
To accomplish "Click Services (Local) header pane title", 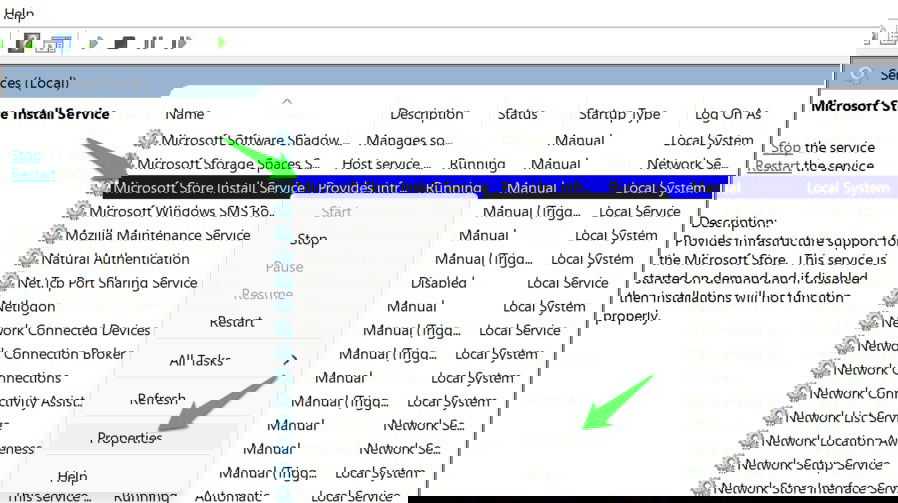I will coord(38,83).
